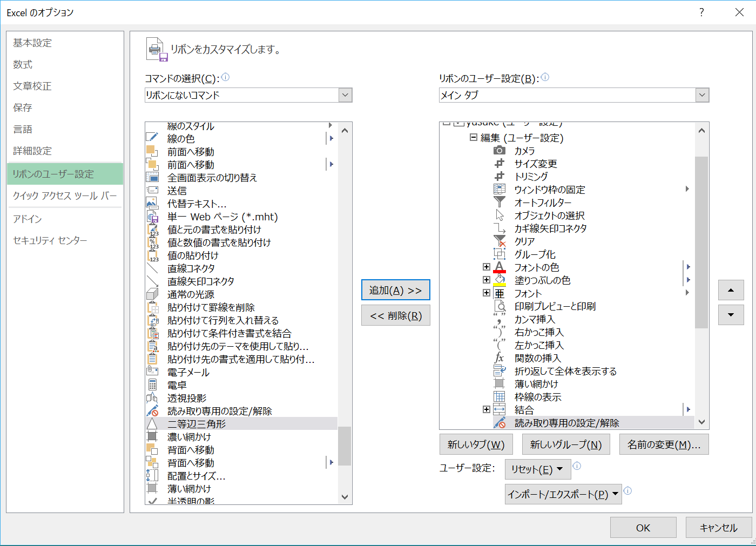
Task: Expand the 塗りつぶしの色 tree node
Action: 487,280
